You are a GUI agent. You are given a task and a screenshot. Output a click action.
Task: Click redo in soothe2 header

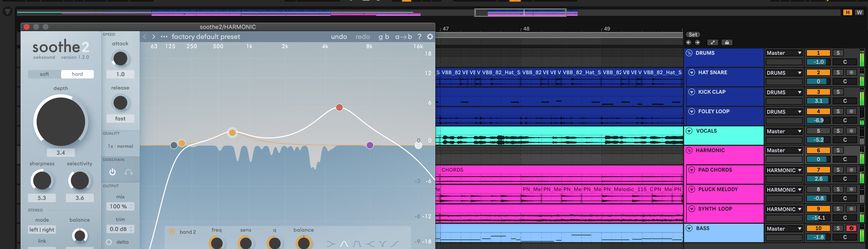363,37
